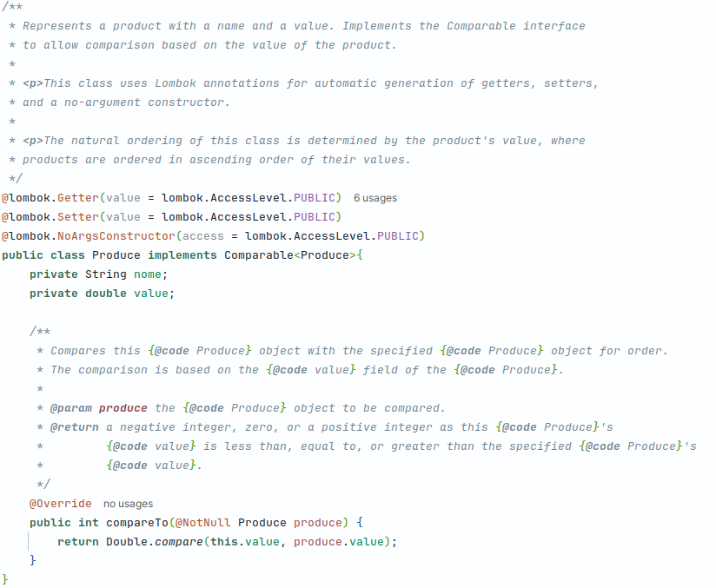
Task: Click PUBLIC in the Getter annotation
Action: (x=315, y=198)
